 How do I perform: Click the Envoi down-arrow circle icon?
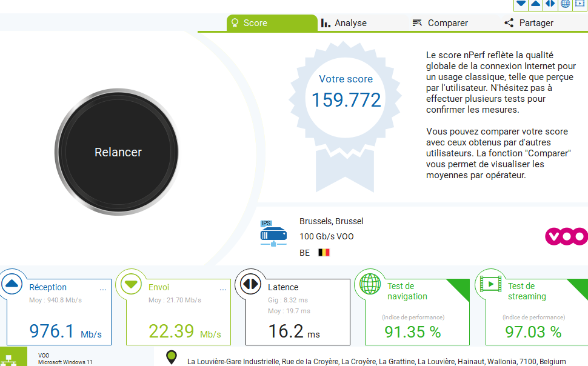[131, 284]
